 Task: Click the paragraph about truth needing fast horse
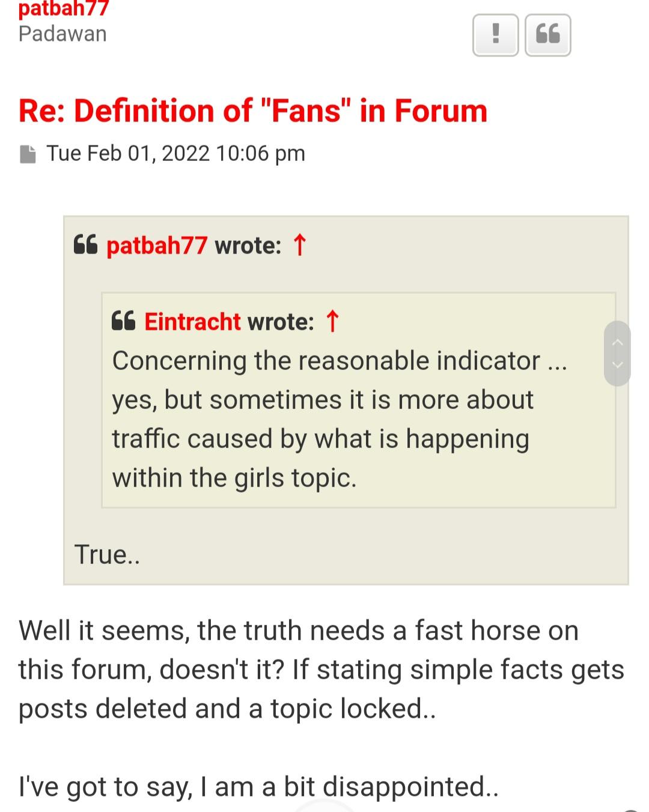(x=321, y=670)
